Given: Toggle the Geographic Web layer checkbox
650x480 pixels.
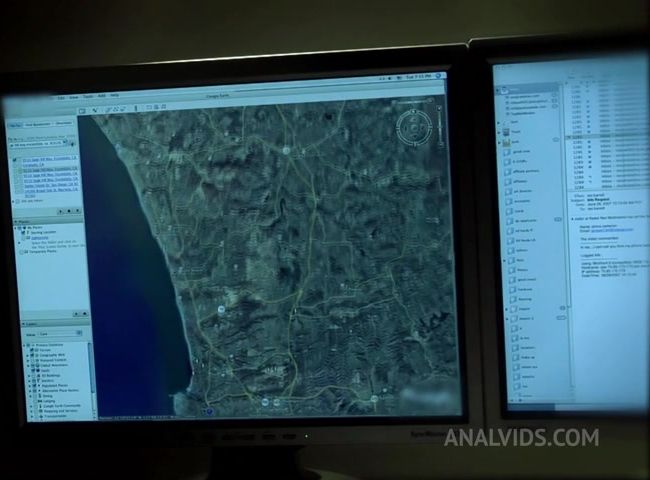Looking at the screenshot, I should [32, 355].
